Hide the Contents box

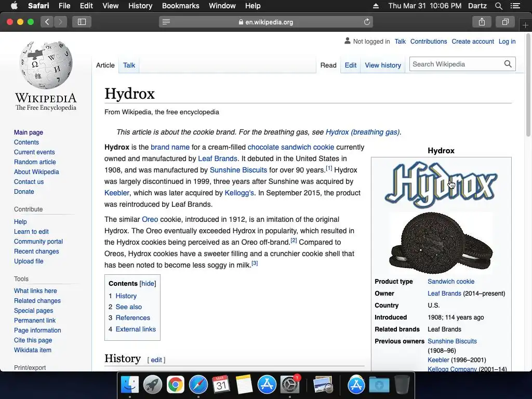point(148,283)
